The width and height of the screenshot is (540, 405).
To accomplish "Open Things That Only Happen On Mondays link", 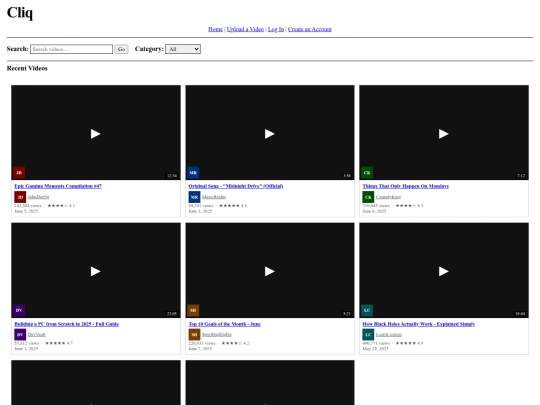I will point(405,186).
